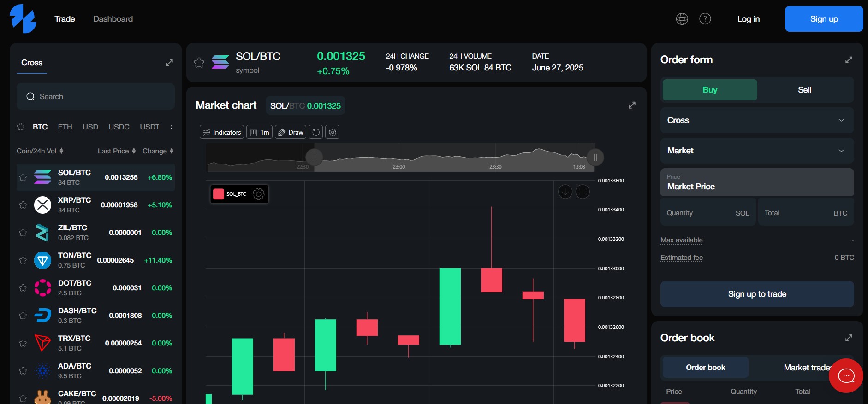The image size is (868, 404).
Task: Star the ZIL/BTC row
Action: [x=23, y=233]
